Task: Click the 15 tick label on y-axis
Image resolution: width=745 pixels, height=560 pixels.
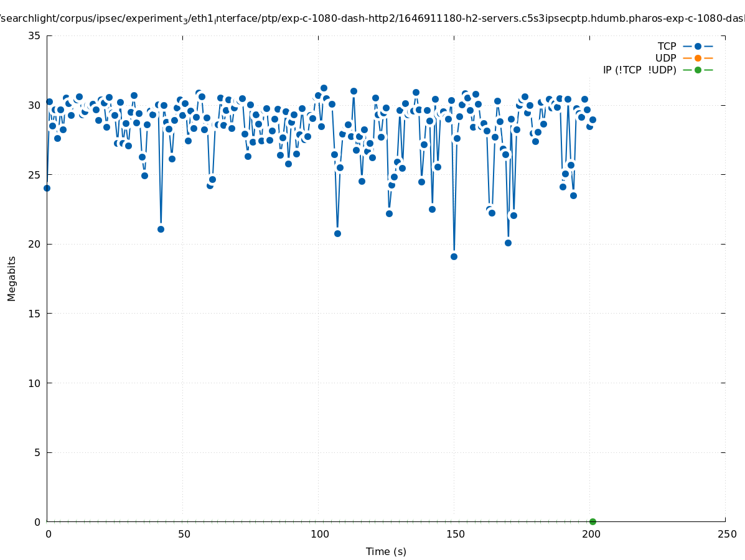Action: point(35,314)
